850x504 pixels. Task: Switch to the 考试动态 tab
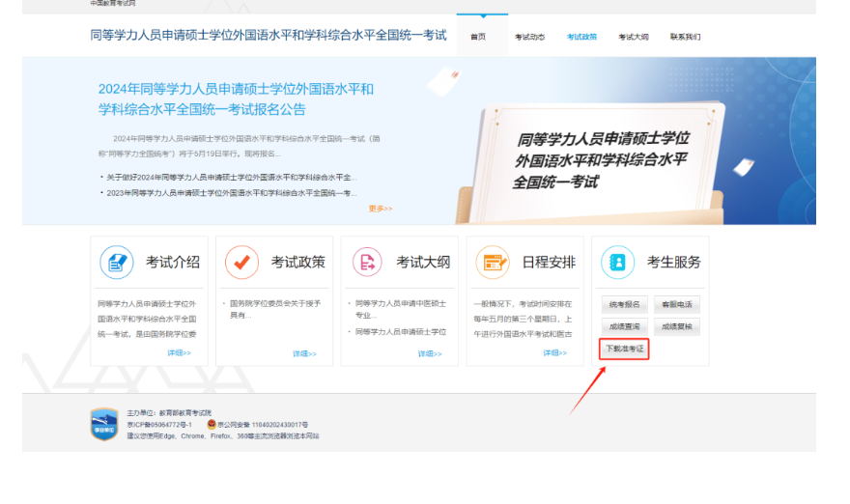tap(529, 37)
